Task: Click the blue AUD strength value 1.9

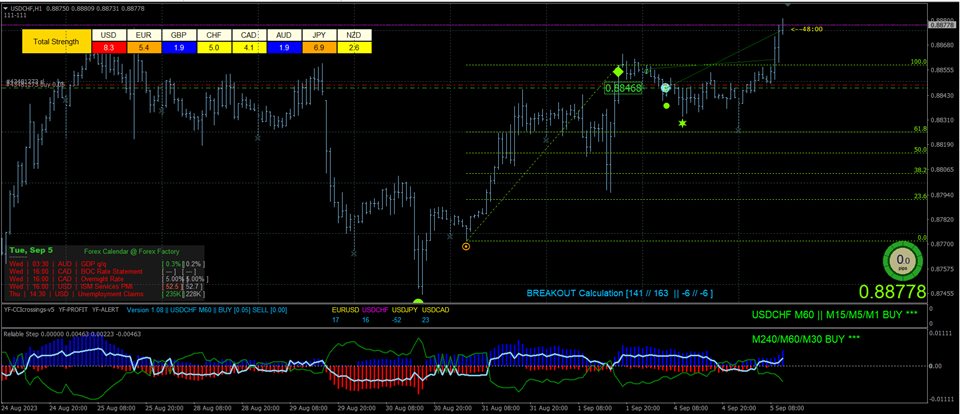Action: coord(283,47)
